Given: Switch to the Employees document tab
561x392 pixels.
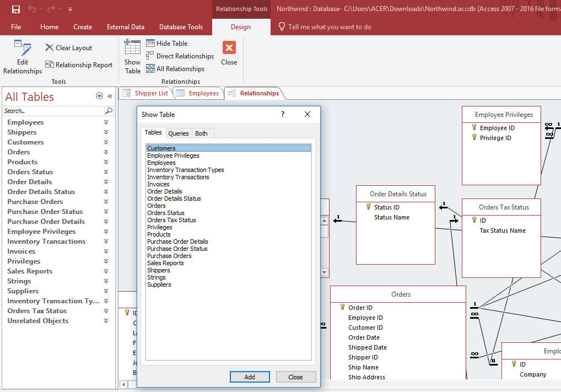Looking at the screenshot, I should tap(198, 93).
